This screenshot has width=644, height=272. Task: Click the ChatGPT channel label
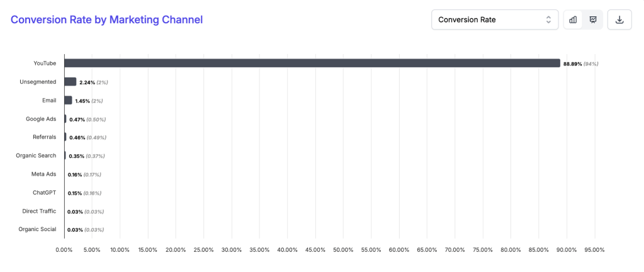44,193
